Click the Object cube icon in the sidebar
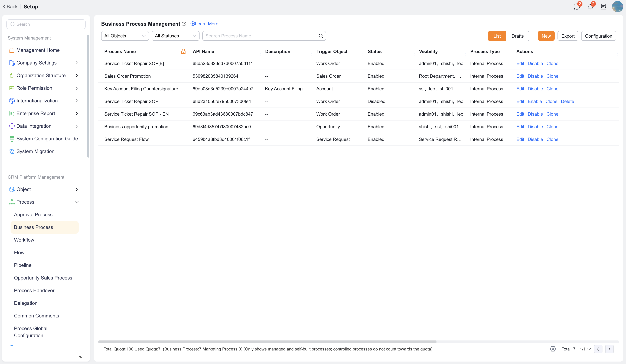The width and height of the screenshot is (626, 364). [x=12, y=189]
